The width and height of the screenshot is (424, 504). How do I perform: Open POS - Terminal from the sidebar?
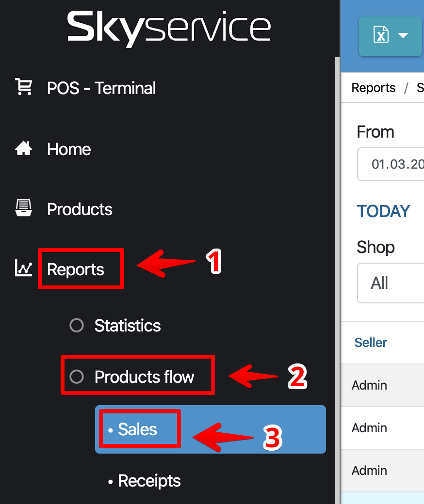point(101,88)
